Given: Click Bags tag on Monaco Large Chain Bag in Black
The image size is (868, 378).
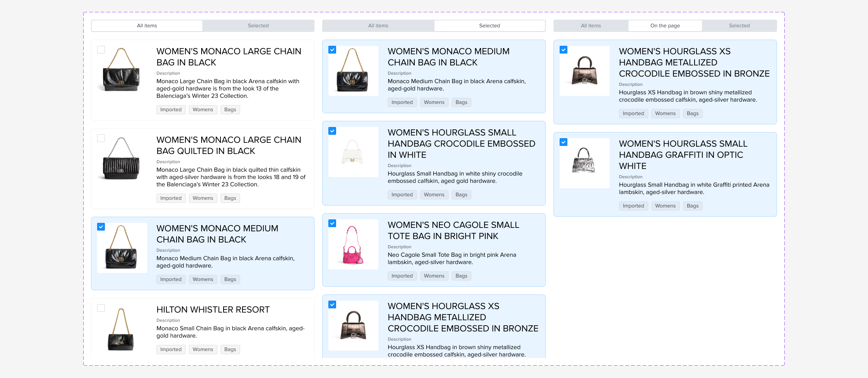Looking at the screenshot, I should [230, 110].
